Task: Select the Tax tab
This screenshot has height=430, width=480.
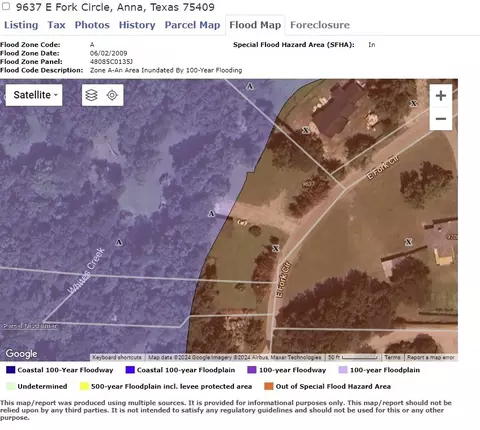Action: coord(56,25)
